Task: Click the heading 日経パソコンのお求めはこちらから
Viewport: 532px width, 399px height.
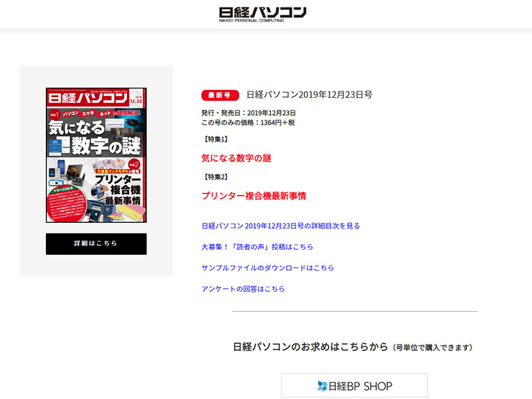Action: pyautogui.click(x=311, y=346)
